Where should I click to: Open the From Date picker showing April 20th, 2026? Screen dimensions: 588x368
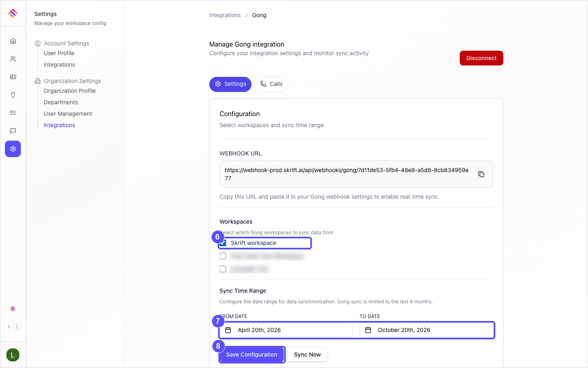click(286, 330)
